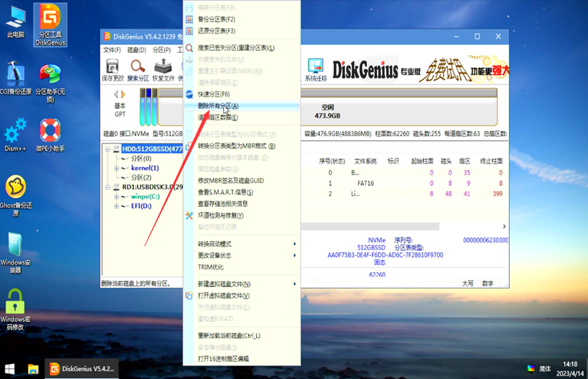Select 删除所有分区(A) from the menu

(218, 106)
